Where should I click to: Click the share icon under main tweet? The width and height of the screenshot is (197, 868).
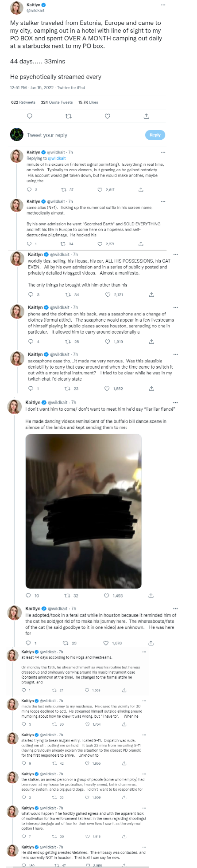[146, 116]
